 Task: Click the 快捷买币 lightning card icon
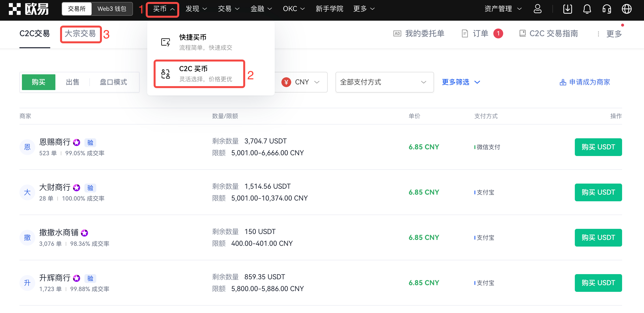tap(165, 42)
